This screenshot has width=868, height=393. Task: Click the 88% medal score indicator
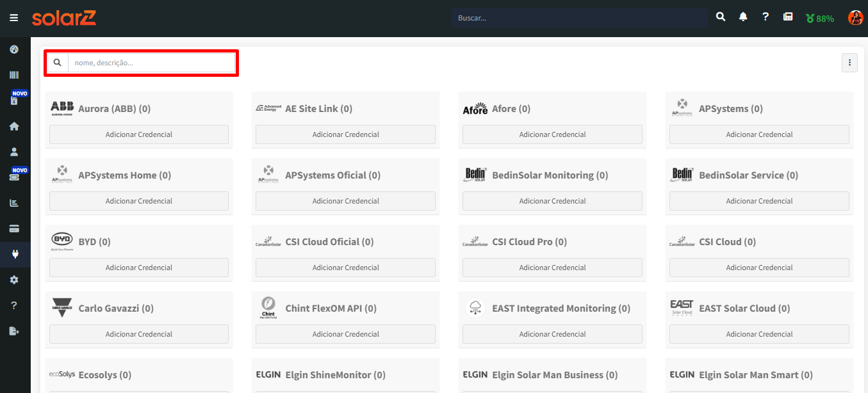[820, 19]
